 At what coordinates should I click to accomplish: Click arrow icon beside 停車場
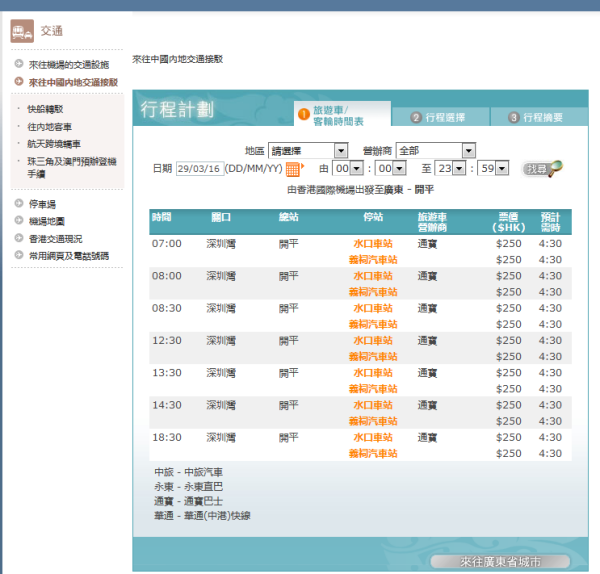[x=19, y=203]
